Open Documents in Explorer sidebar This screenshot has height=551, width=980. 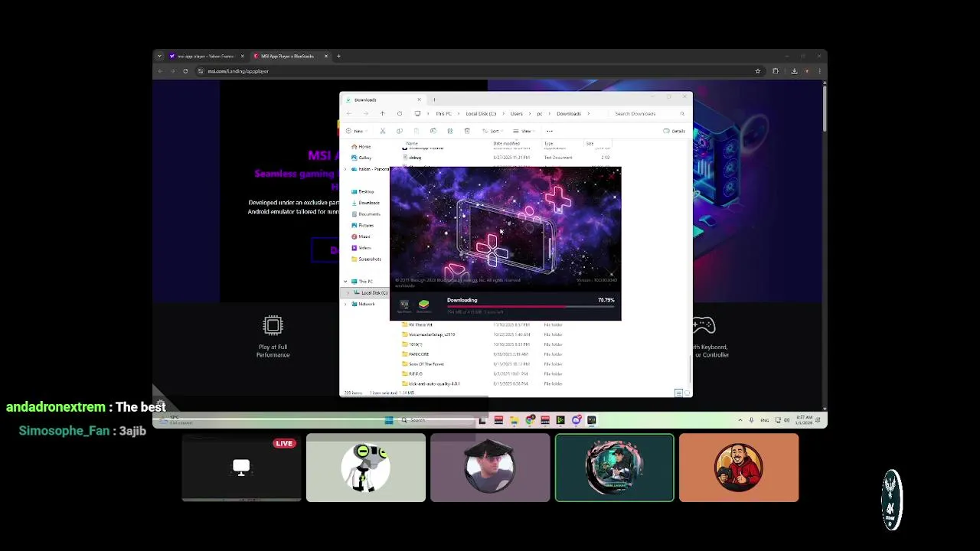[366, 214]
